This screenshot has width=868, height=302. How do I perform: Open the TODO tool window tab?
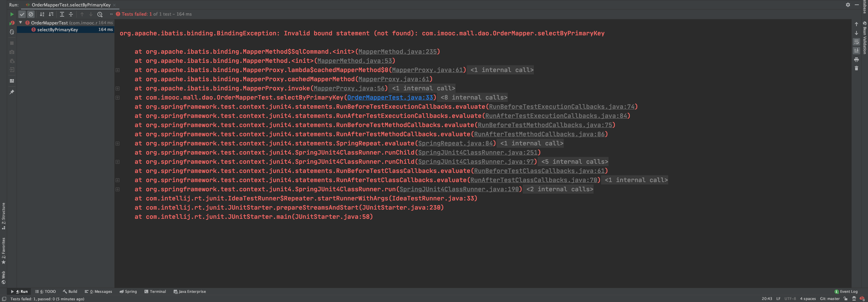pos(45,291)
